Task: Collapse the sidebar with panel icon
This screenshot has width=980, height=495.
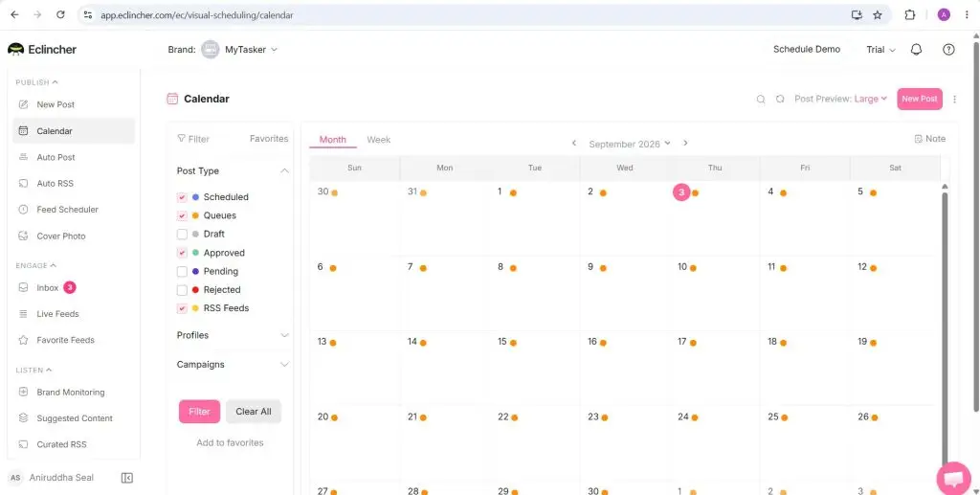Action: pos(127,478)
